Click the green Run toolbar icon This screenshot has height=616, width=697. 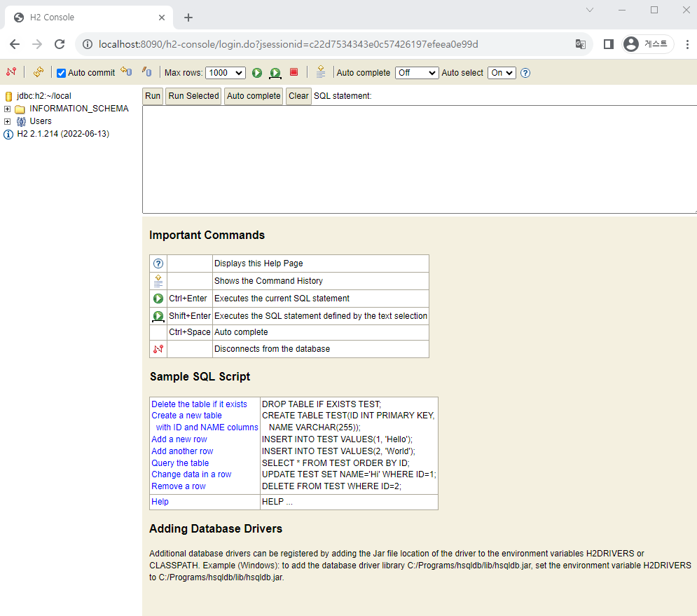[x=257, y=73]
